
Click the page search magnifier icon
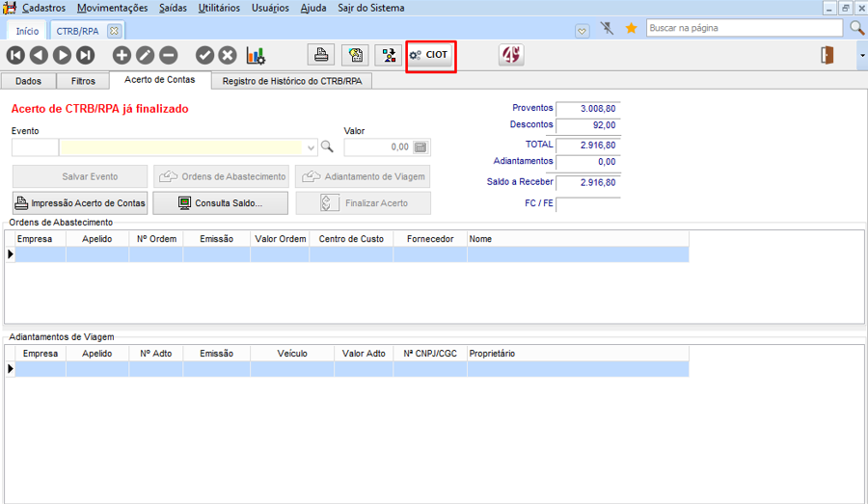857,28
